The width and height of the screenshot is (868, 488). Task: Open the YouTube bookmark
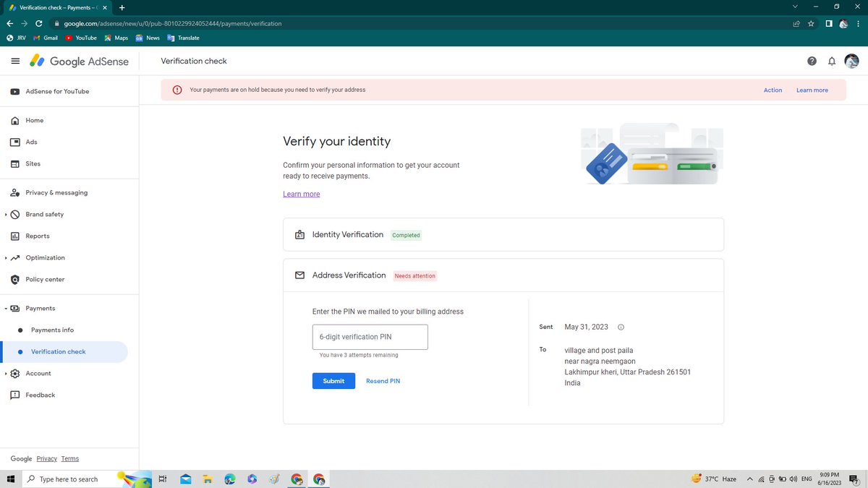(x=81, y=38)
